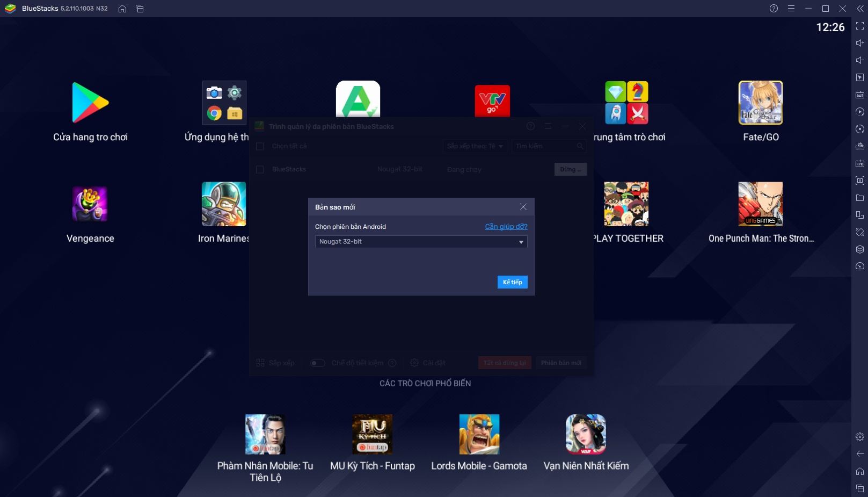This screenshot has width=868, height=497.
Task: Open Cài đặt settings in instance manager
Action: click(x=428, y=363)
